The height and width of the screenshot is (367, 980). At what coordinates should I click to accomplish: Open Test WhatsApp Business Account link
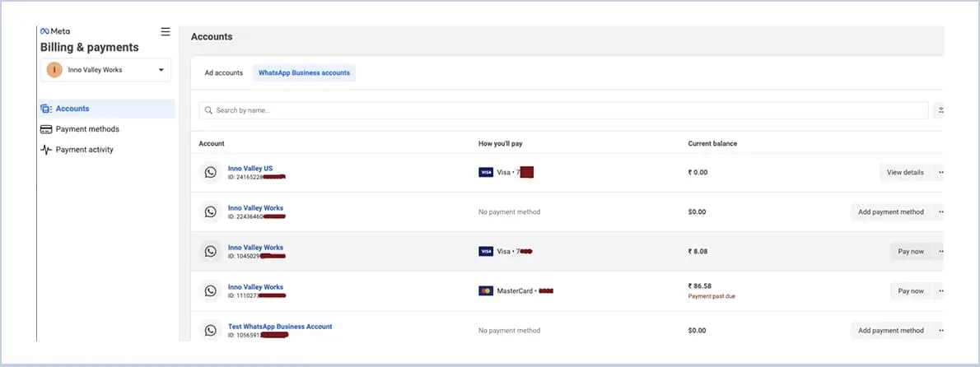coord(280,327)
